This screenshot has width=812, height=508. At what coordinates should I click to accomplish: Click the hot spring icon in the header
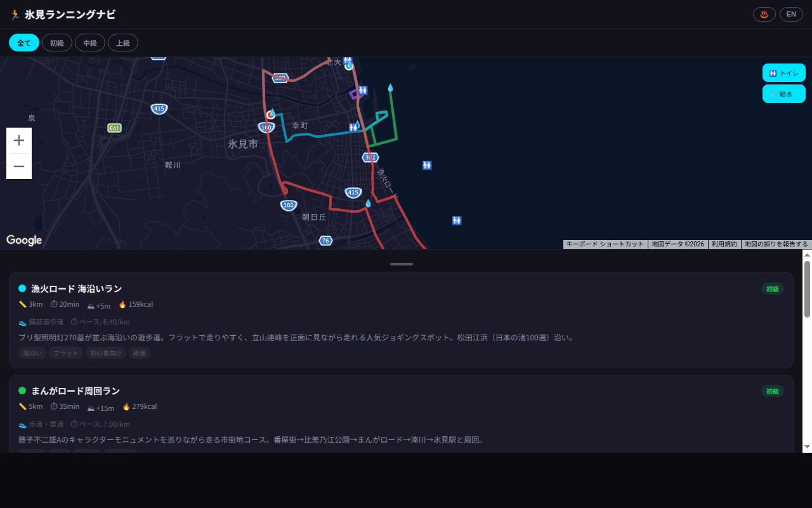click(764, 14)
